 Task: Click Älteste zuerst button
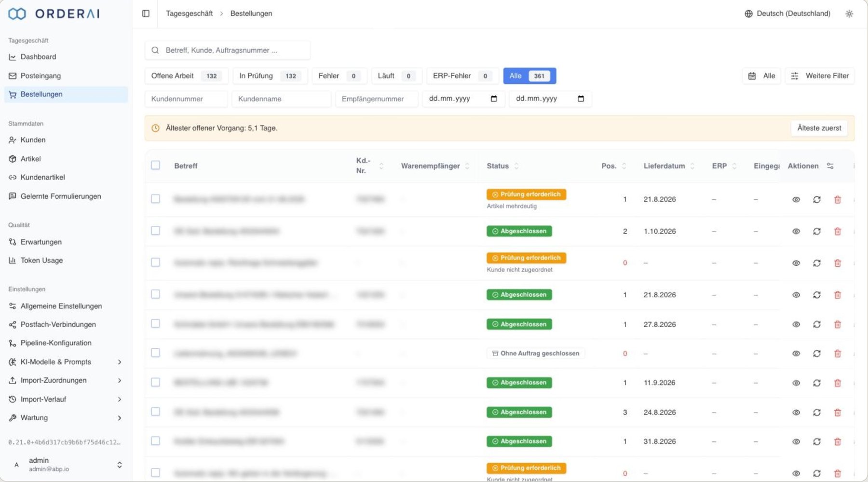(819, 128)
